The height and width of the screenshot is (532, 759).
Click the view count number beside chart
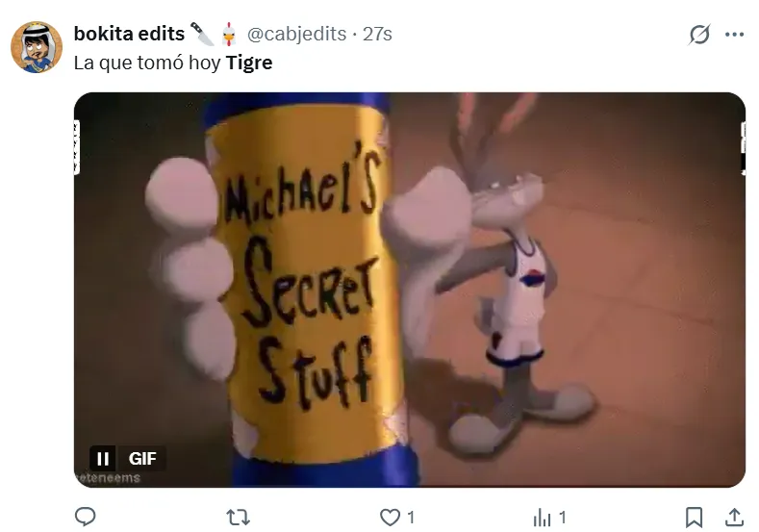[x=562, y=518]
